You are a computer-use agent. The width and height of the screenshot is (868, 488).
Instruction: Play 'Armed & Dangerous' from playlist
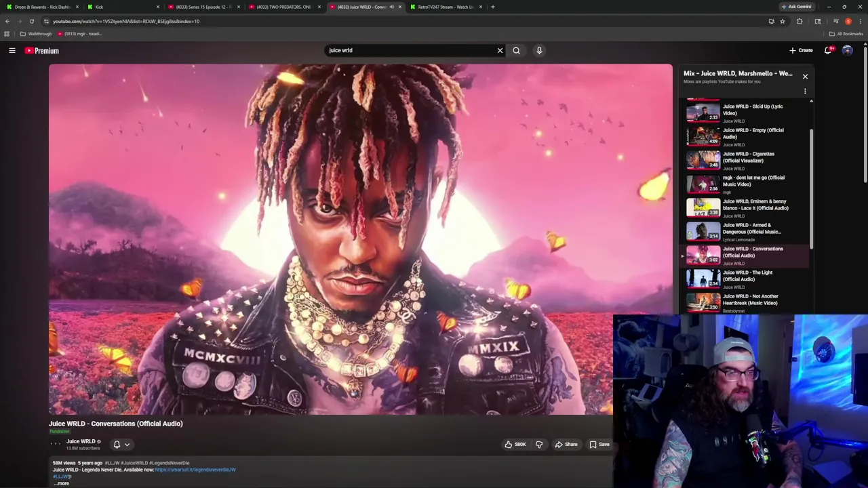(x=745, y=230)
